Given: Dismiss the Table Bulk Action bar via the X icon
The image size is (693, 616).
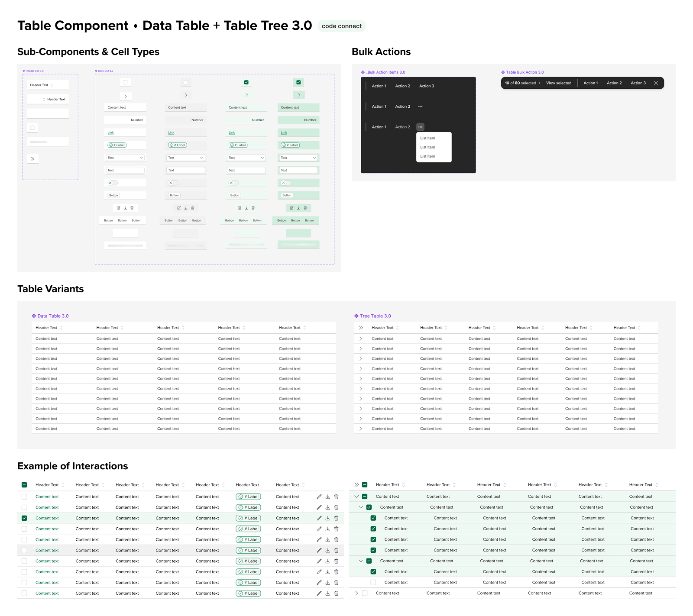Looking at the screenshot, I should point(656,83).
